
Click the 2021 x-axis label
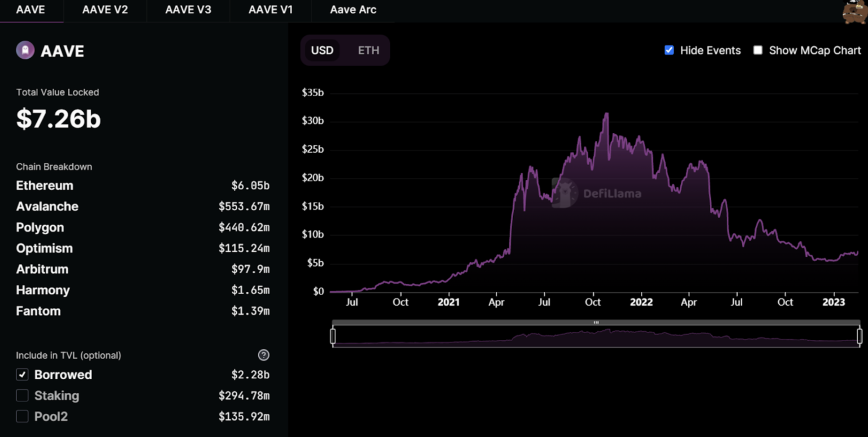449,302
